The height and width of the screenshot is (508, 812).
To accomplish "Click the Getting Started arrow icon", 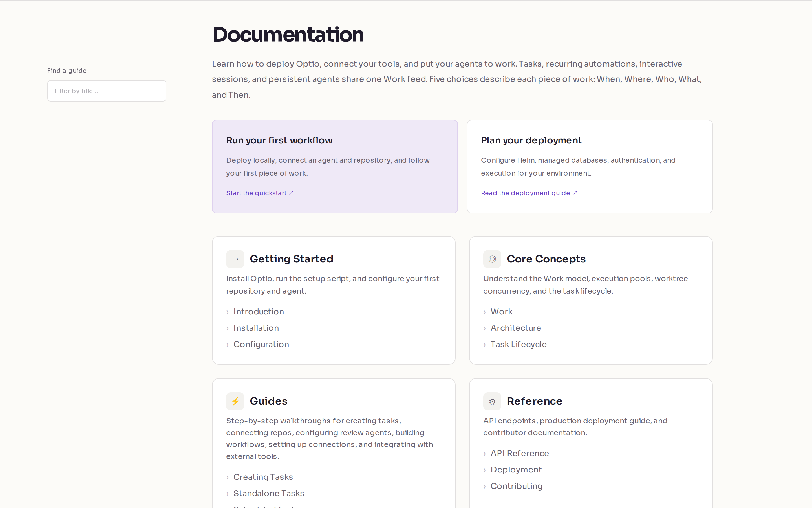I will pos(235,259).
